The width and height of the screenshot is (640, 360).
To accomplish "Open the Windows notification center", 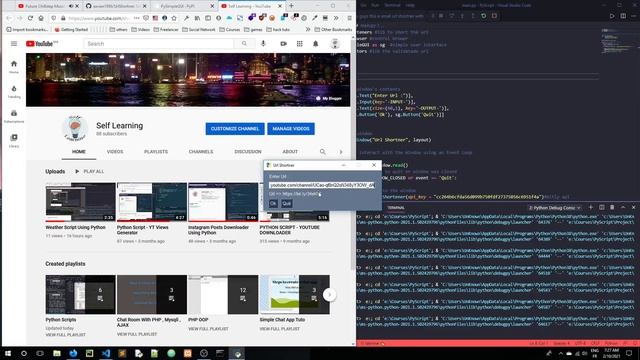I will (x=629, y=353).
